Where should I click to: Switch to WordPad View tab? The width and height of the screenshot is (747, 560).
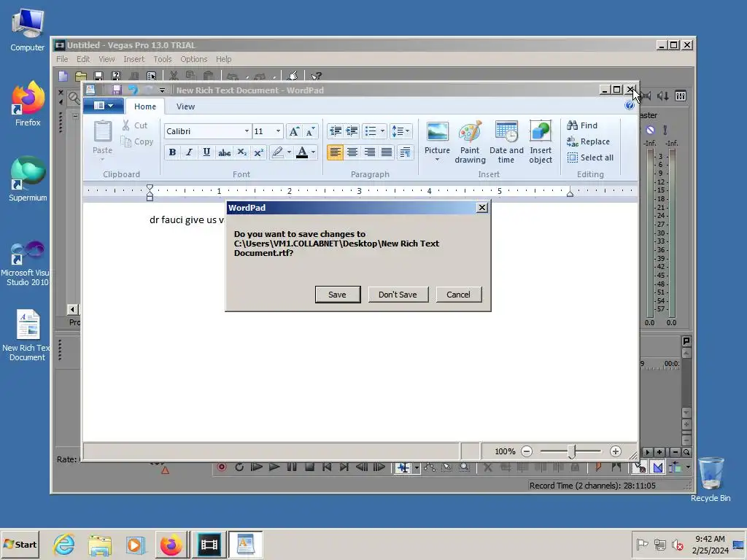click(x=185, y=106)
